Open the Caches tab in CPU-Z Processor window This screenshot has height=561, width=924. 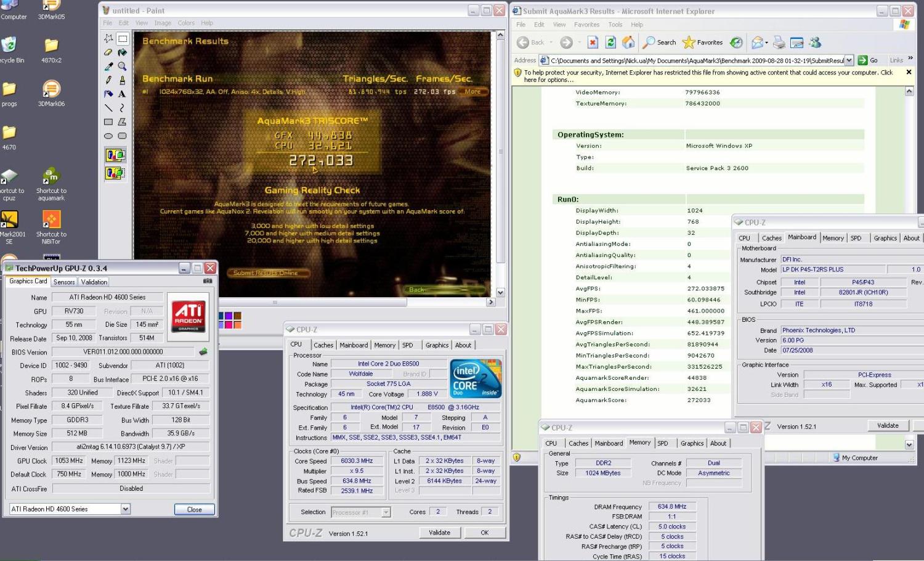(x=323, y=345)
